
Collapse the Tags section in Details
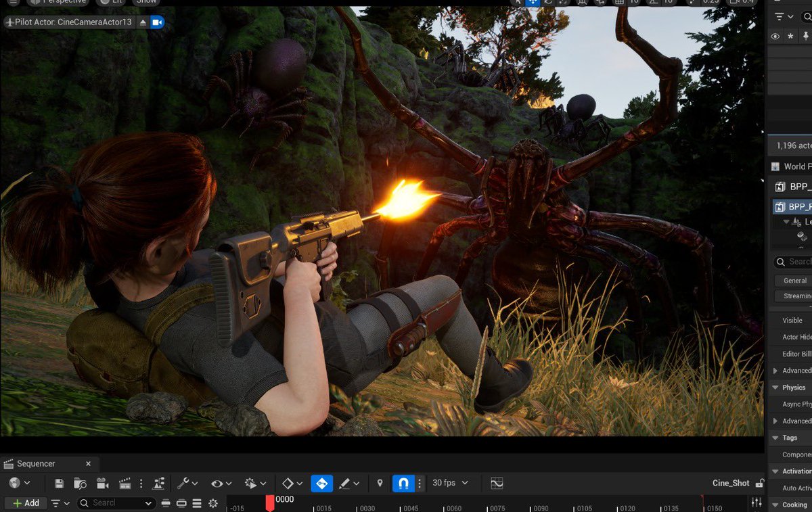(775, 438)
